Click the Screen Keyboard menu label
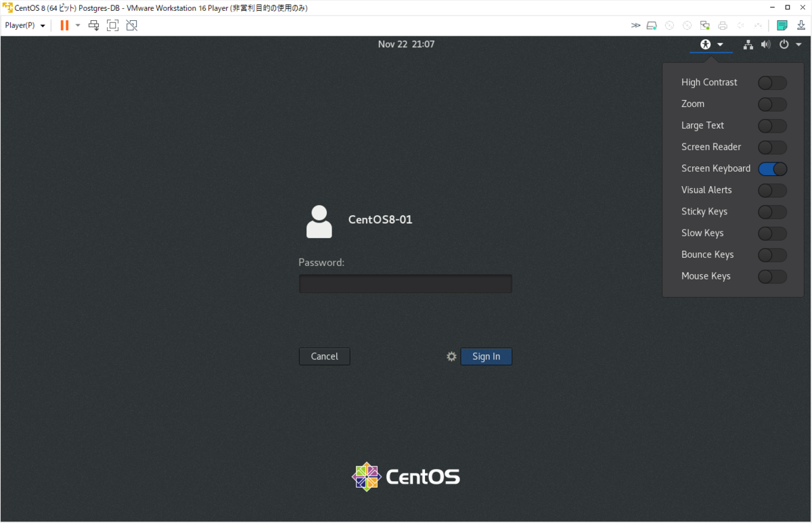This screenshot has width=812, height=523. [716, 168]
